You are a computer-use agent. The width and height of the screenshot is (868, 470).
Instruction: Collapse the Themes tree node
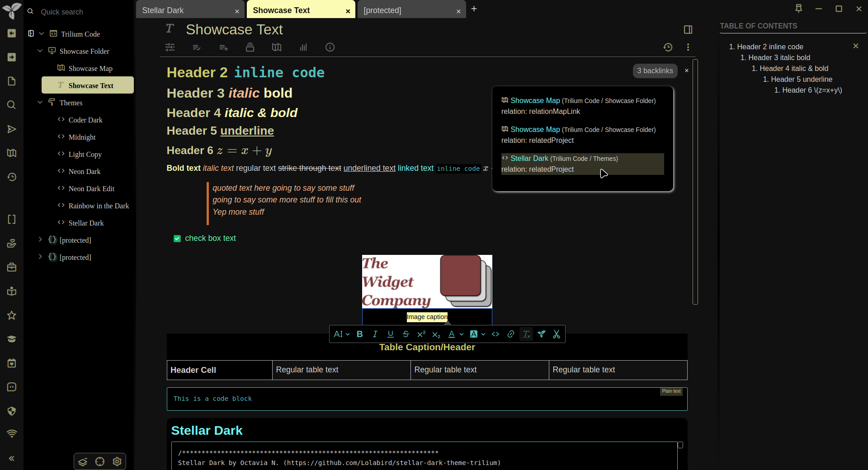40,103
